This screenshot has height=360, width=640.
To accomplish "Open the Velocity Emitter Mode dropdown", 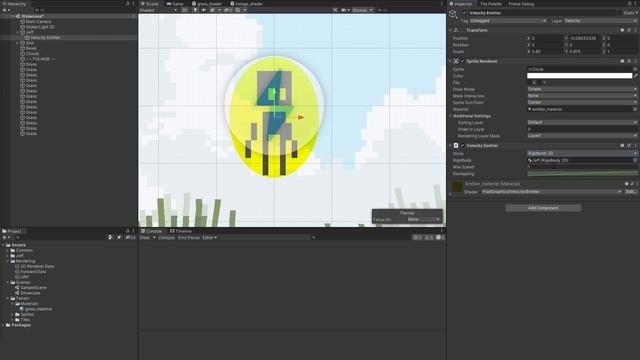I will [x=582, y=153].
